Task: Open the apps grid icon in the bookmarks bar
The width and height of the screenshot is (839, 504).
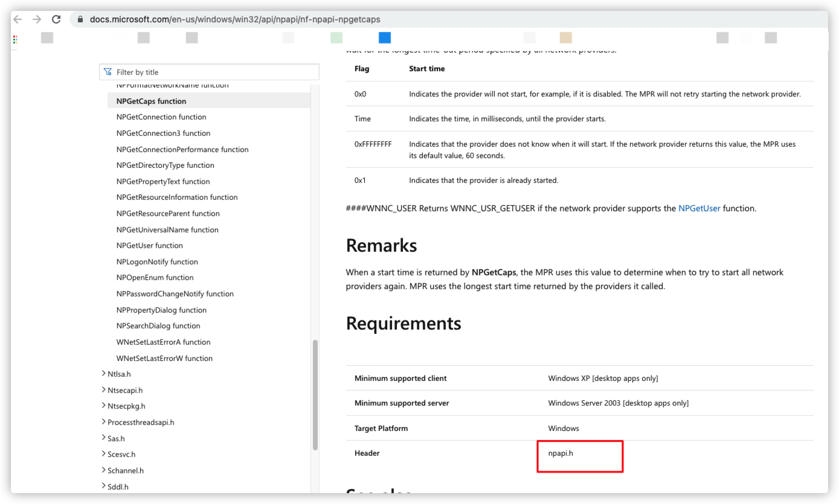Action: click(15, 40)
